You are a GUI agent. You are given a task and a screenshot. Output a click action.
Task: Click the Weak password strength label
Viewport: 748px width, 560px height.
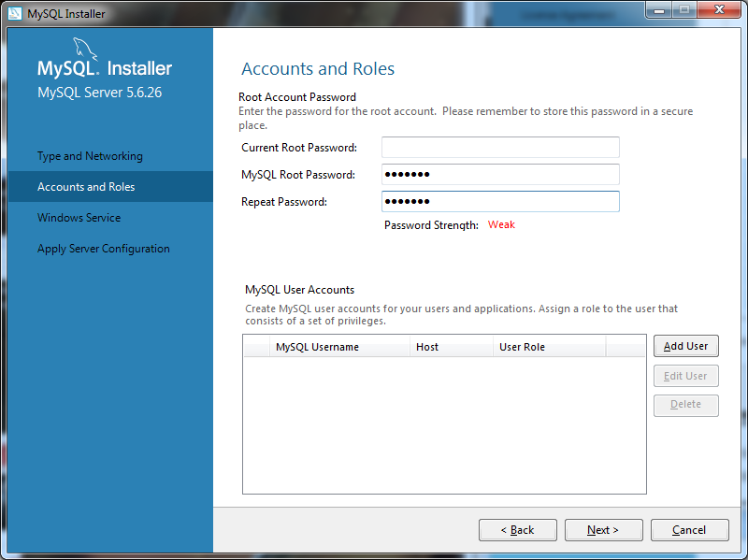click(x=501, y=224)
